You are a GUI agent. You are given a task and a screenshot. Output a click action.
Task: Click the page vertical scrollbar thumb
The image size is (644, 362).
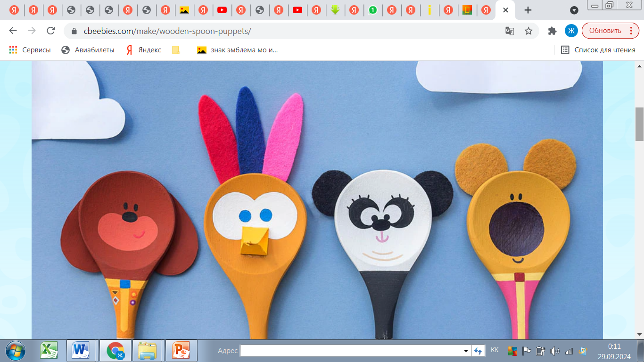click(639, 124)
